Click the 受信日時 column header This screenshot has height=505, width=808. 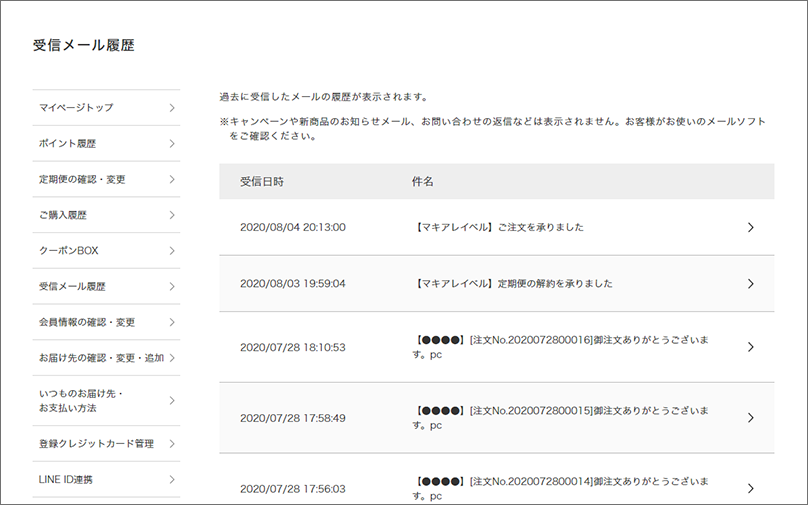(x=262, y=182)
